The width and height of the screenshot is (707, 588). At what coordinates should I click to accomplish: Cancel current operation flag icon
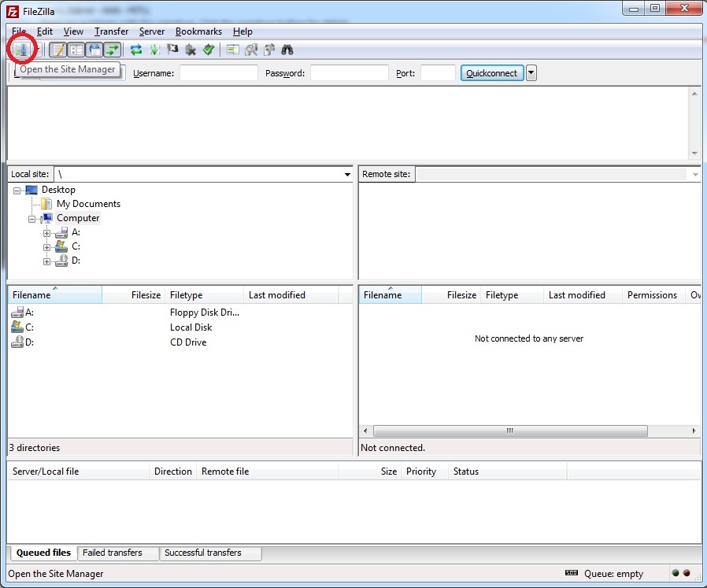coord(172,49)
